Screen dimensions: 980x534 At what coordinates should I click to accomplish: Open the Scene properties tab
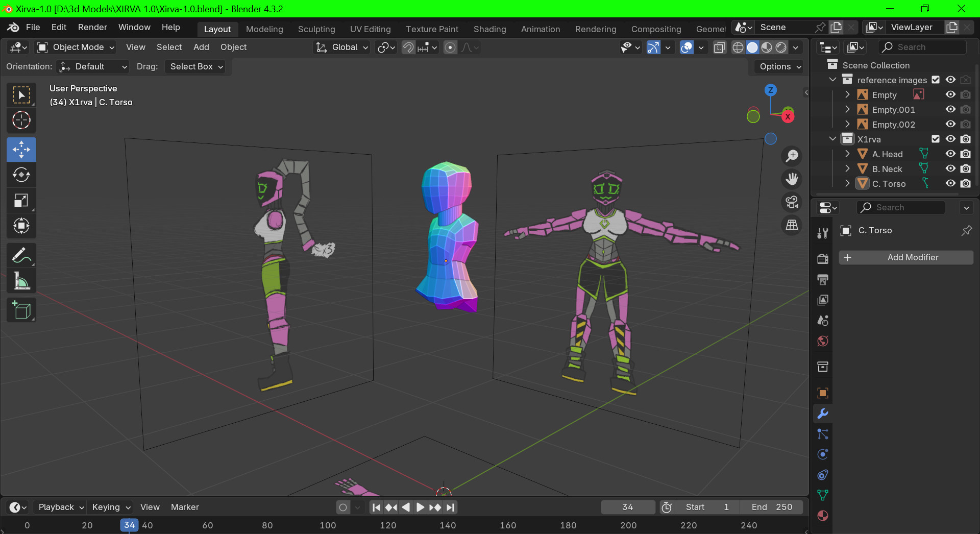pos(822,321)
